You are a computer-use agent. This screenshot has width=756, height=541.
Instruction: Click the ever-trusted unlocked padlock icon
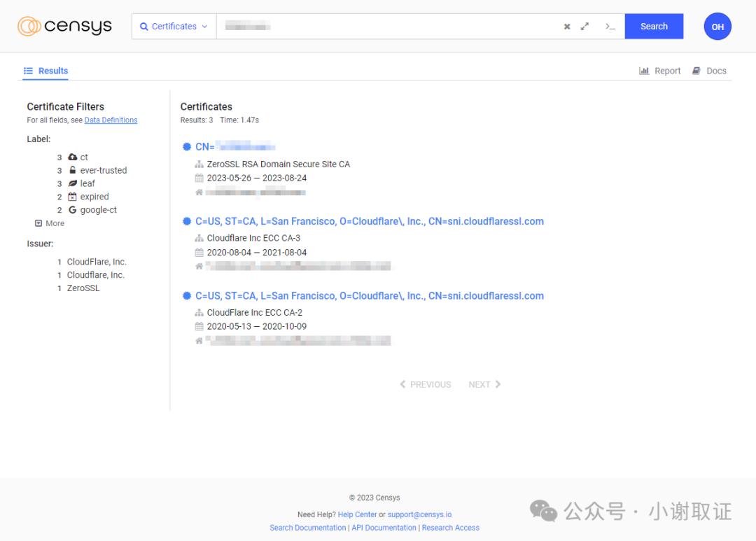pos(72,170)
